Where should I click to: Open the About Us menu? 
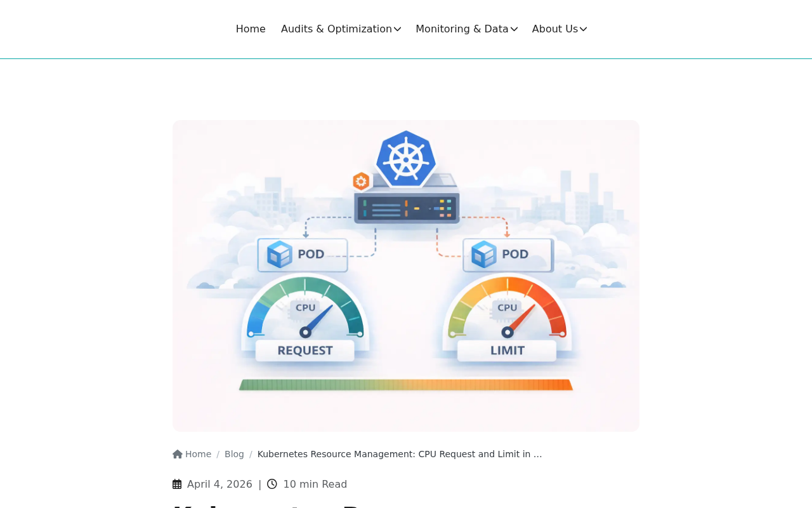pyautogui.click(x=559, y=29)
